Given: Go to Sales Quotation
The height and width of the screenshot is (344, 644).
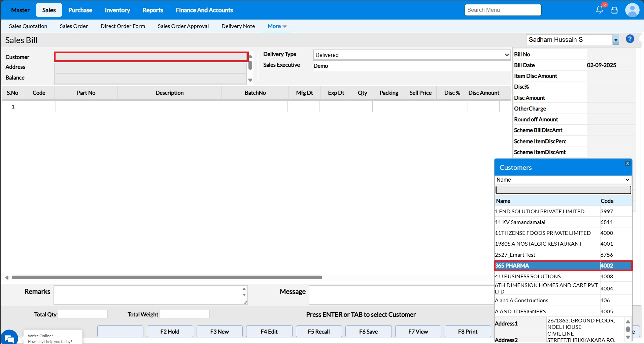Looking at the screenshot, I should tap(28, 26).
